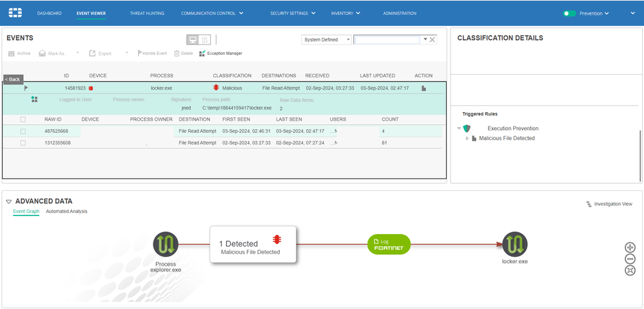This screenshot has height=309, width=644.
Task: Click the Handle Event button
Action: tap(152, 54)
